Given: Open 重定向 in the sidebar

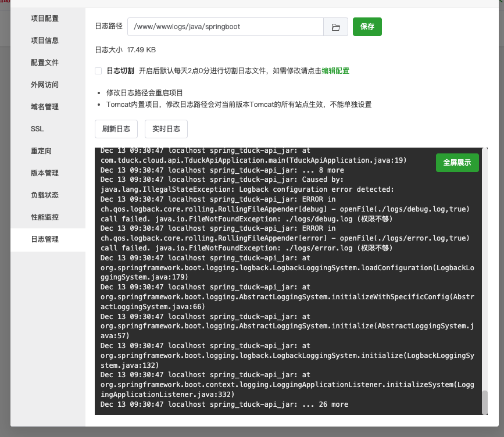Looking at the screenshot, I should click(41, 151).
